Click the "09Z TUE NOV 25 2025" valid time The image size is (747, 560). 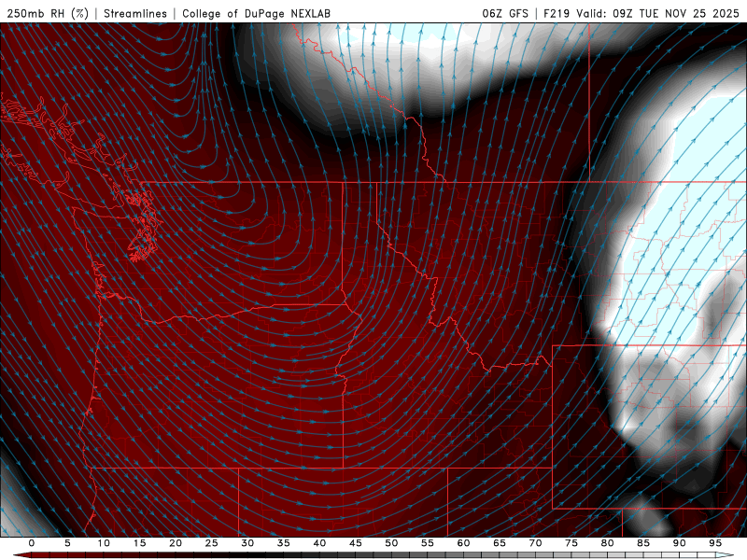click(x=675, y=13)
